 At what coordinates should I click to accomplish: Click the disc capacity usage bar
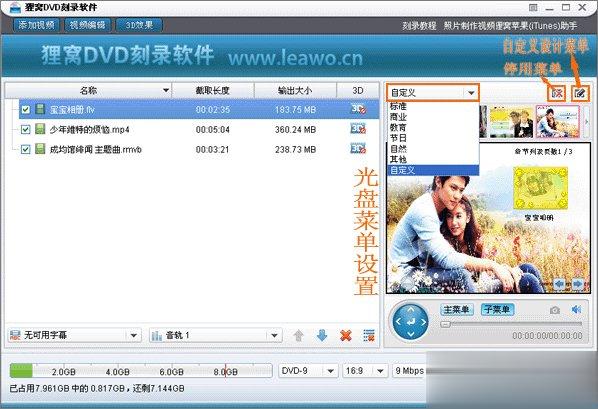141,371
